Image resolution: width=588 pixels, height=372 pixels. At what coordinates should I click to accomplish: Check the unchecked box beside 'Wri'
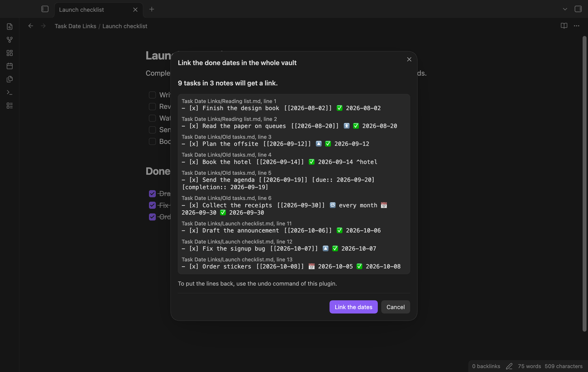coord(152,94)
